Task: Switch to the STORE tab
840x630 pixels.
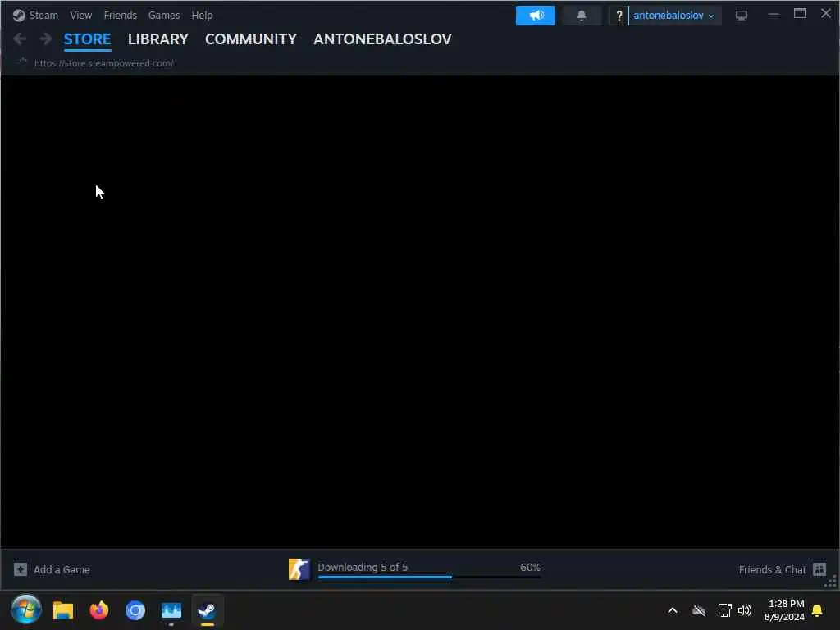Action: (x=87, y=39)
